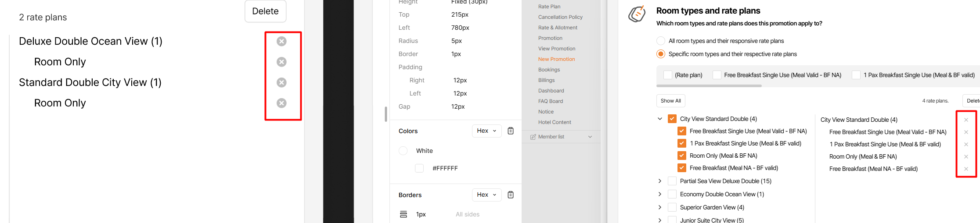Collapse the City View Standard Double tree row
The height and width of the screenshot is (223, 980).
(659, 119)
